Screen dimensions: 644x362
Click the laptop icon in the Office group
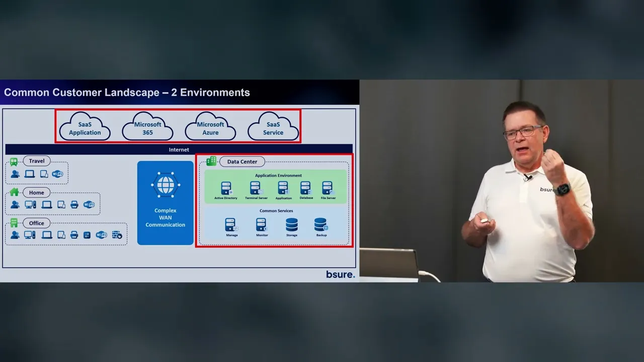coord(47,235)
